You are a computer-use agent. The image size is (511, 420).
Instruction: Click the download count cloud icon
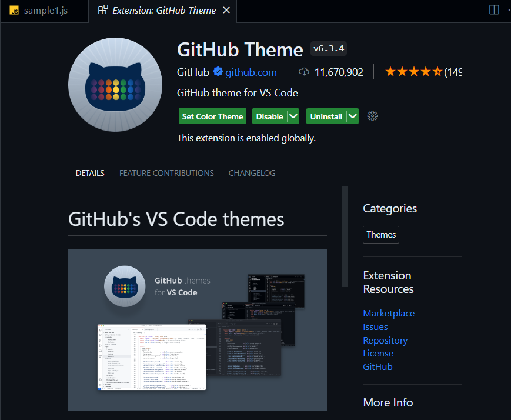[304, 72]
